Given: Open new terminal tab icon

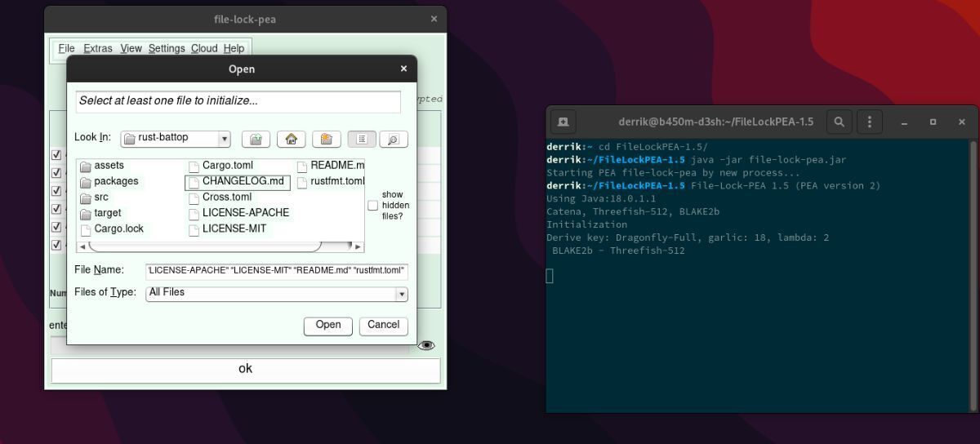Looking at the screenshot, I should pos(563,122).
